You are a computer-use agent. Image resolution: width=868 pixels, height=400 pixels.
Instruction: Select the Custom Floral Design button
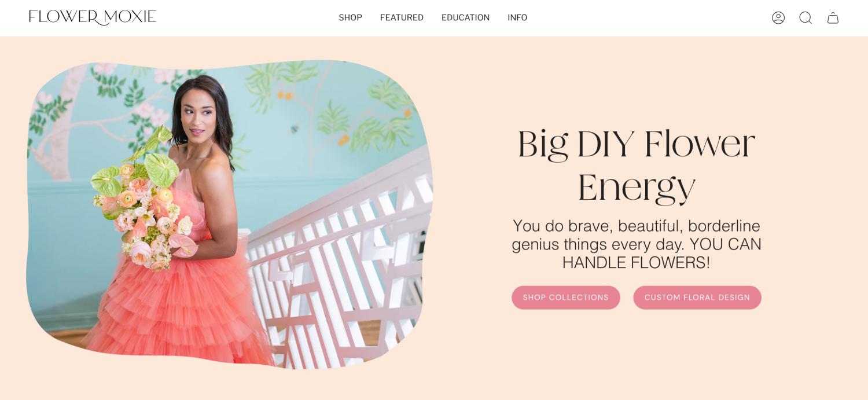[x=697, y=298]
